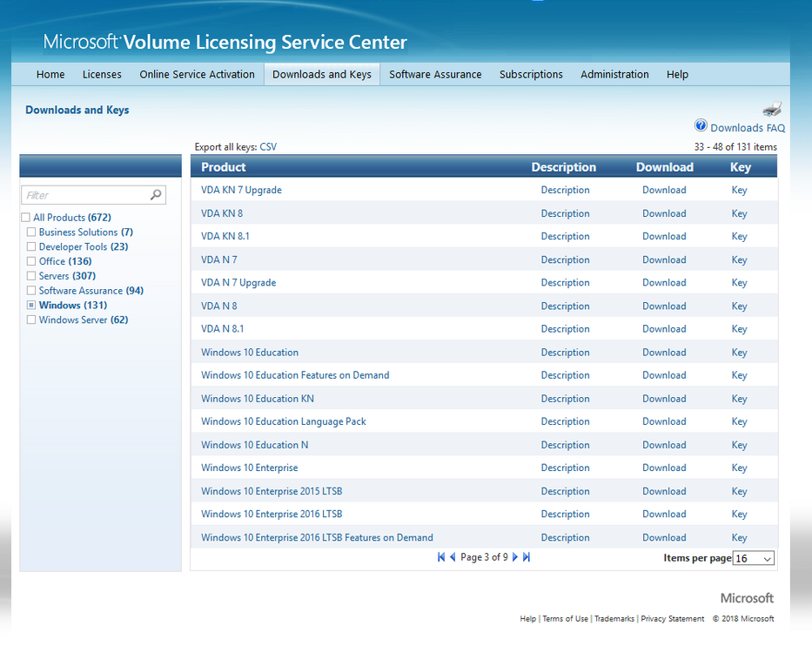Check the Windows Server checkbox
This screenshot has width=812, height=653.
(31, 320)
